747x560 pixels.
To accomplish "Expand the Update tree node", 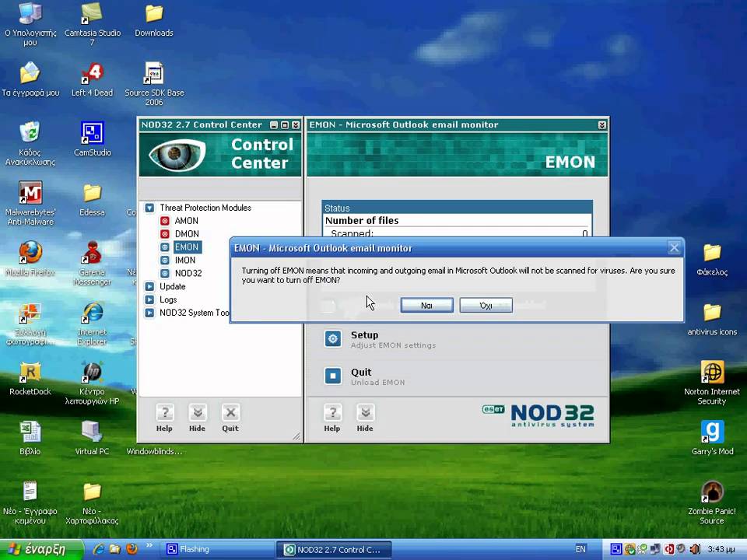I will 149,287.
